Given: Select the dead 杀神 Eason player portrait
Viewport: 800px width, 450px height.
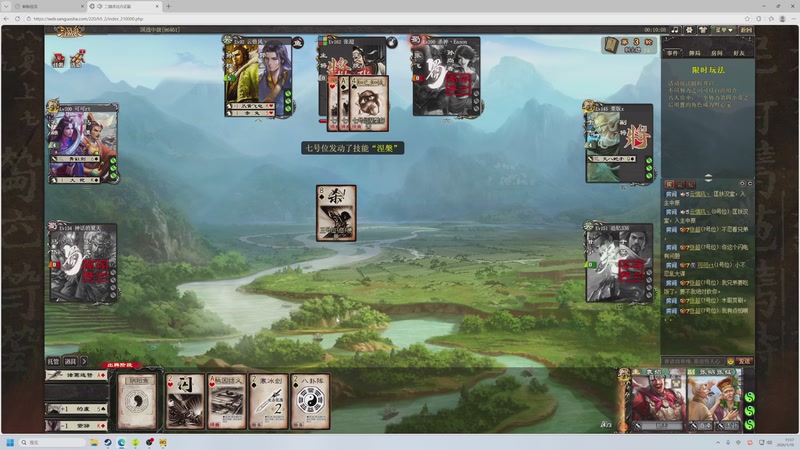Looking at the screenshot, I should [x=446, y=77].
